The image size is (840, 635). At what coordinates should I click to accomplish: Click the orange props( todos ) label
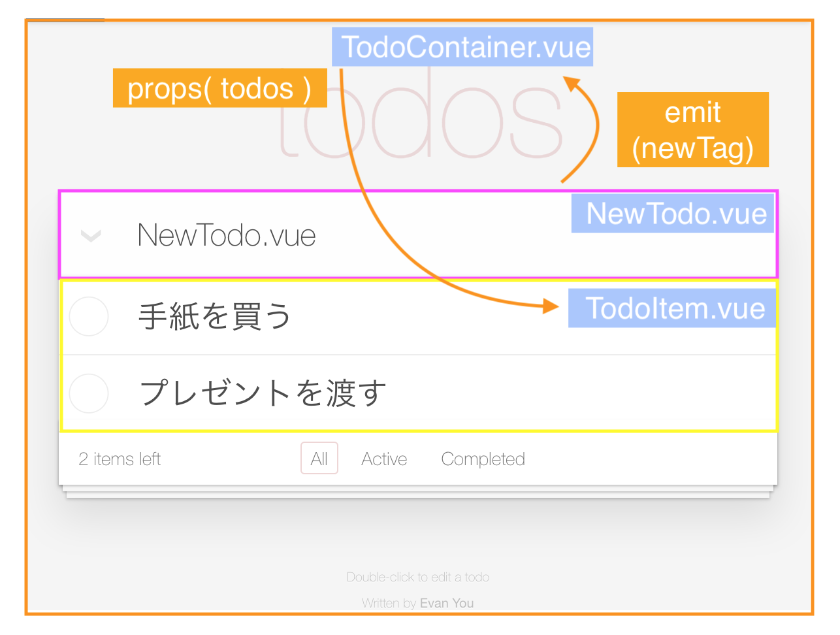click(219, 88)
